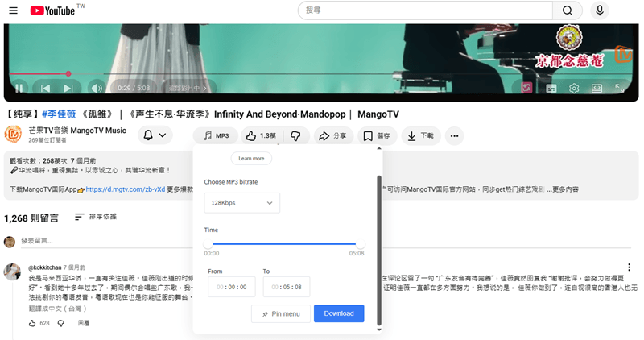Click the red translate icon in player

pyautogui.click(x=526, y=88)
